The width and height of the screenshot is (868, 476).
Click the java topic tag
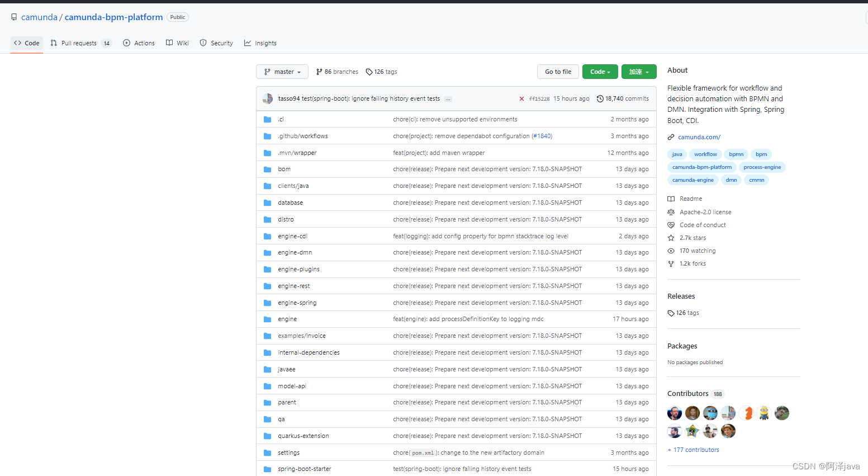coord(677,154)
